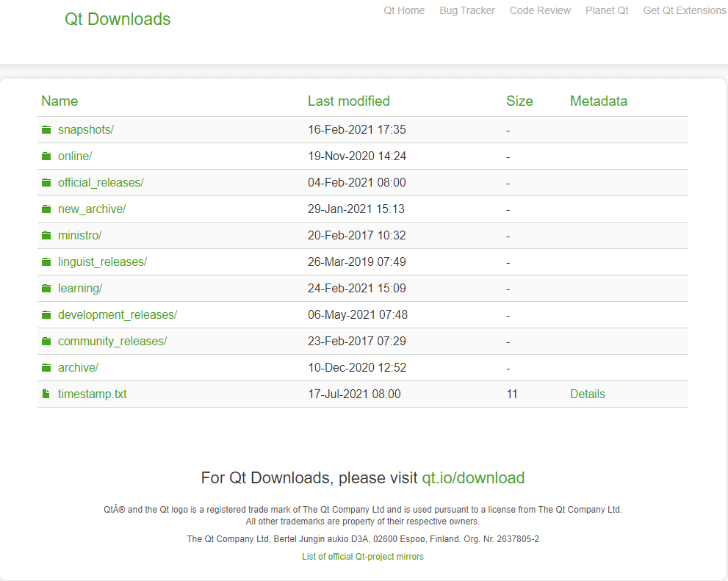Click the file icon beside timestamp.txt
The width and height of the screenshot is (728, 581).
tap(46, 394)
